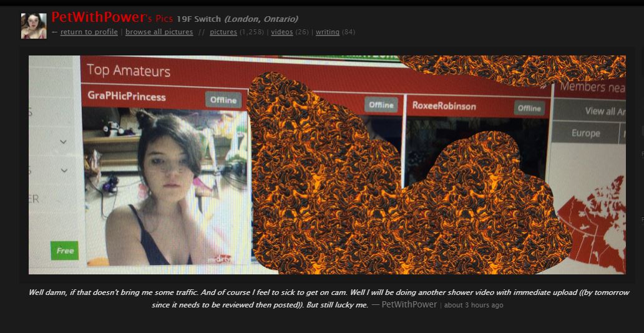Open the main posted picture
The height and width of the screenshot is (333, 644).
tap(327, 165)
